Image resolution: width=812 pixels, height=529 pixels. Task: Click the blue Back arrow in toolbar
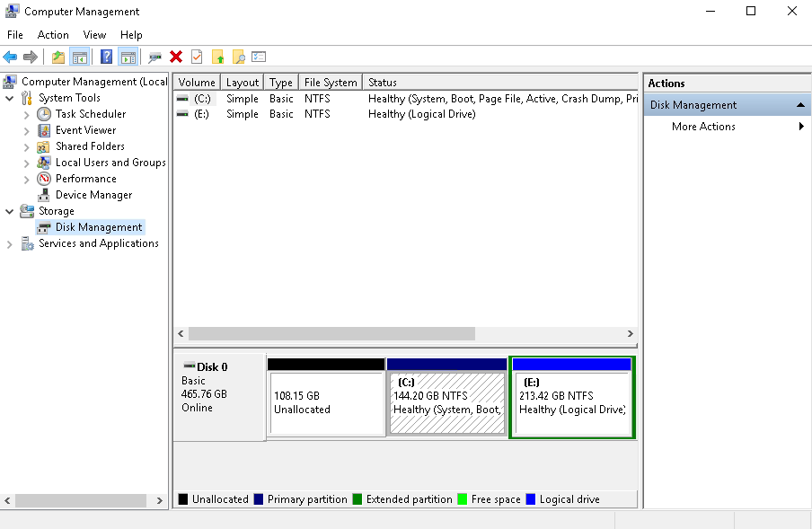(10, 57)
